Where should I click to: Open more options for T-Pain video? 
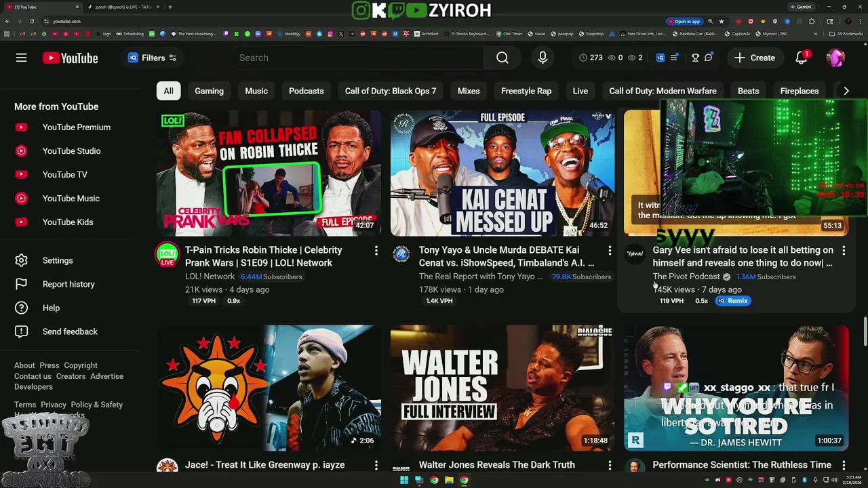pos(376,251)
